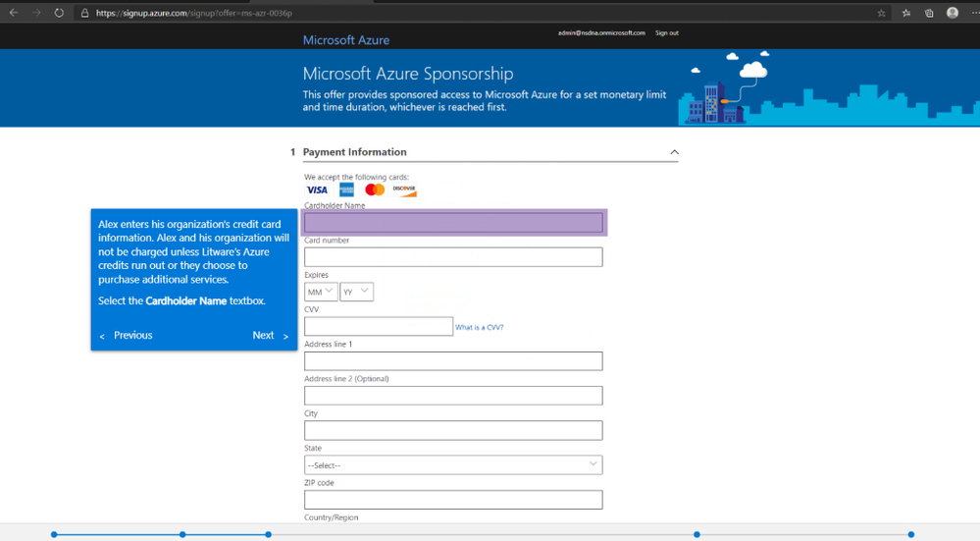Click the fourth progress timeline dot
The width and height of the screenshot is (980, 541).
point(696,535)
